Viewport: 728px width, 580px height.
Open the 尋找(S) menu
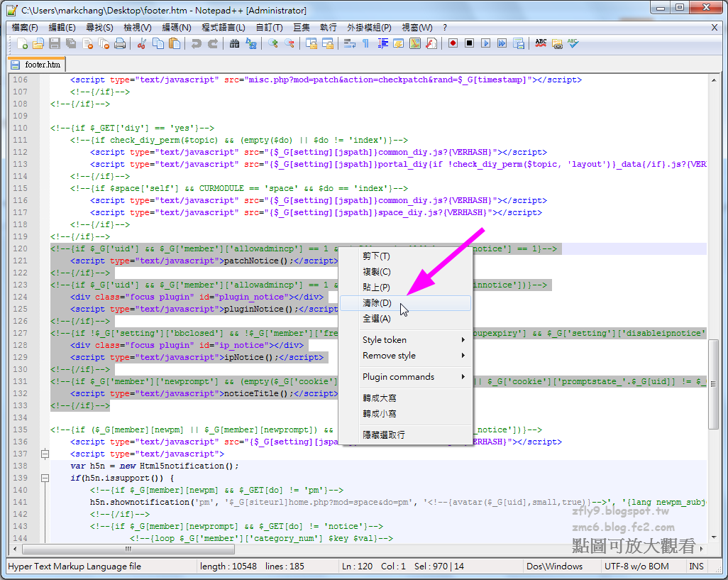point(100,28)
